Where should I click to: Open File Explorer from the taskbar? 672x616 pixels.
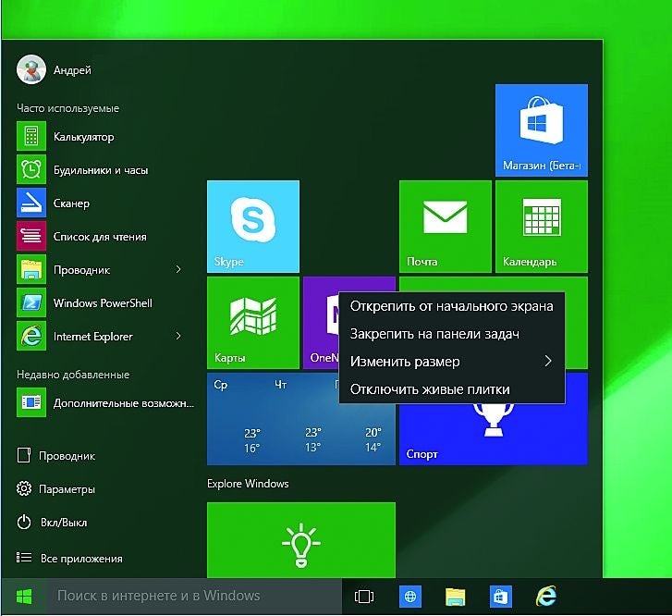coord(455,597)
